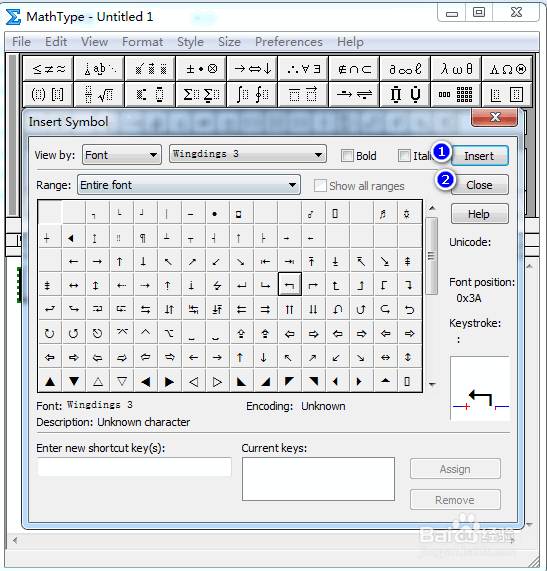Select the clockwise circular arrow symbol
The image size is (547, 571).
[x=50, y=333]
